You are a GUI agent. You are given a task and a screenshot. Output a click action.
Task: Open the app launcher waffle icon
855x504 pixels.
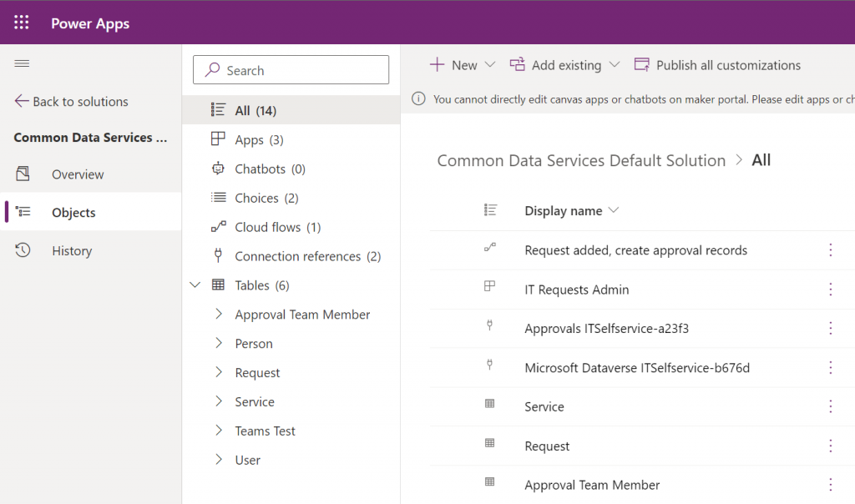point(21,23)
